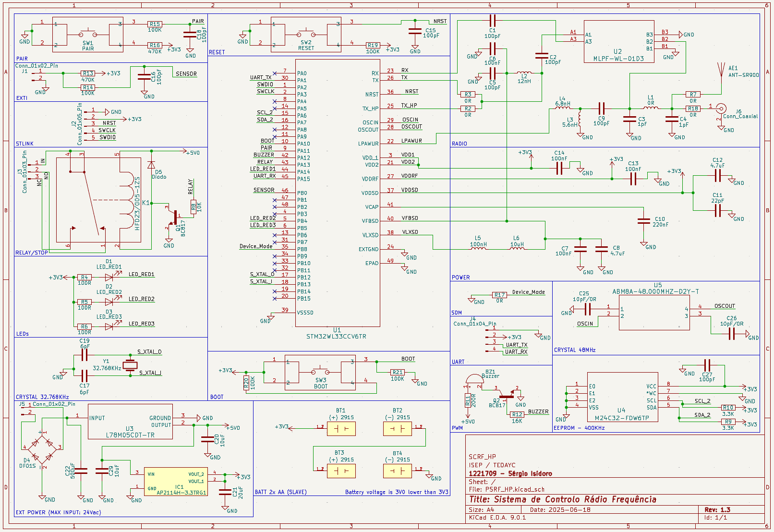
Task: Select the R15 100K resistor symbol
Action: tap(155, 24)
